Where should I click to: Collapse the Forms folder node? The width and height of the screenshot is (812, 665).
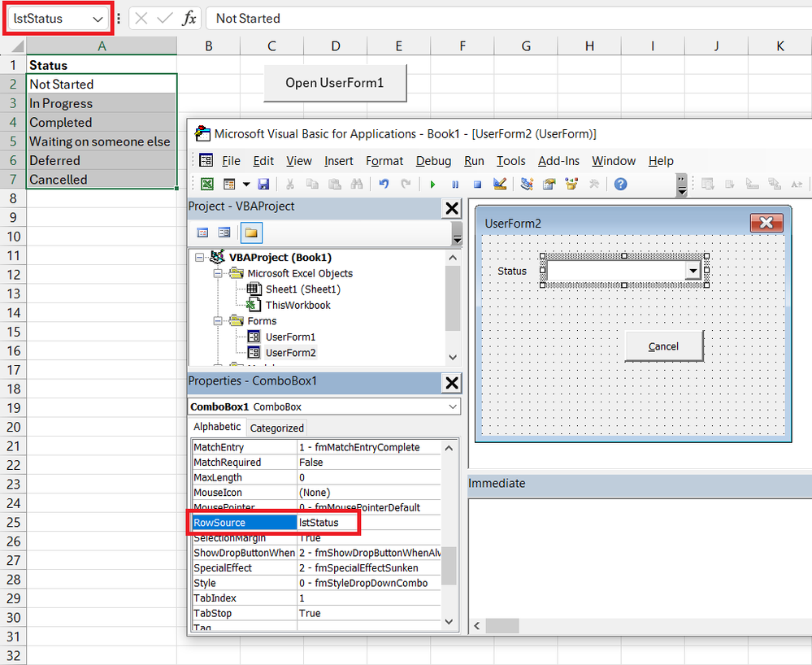(218, 321)
